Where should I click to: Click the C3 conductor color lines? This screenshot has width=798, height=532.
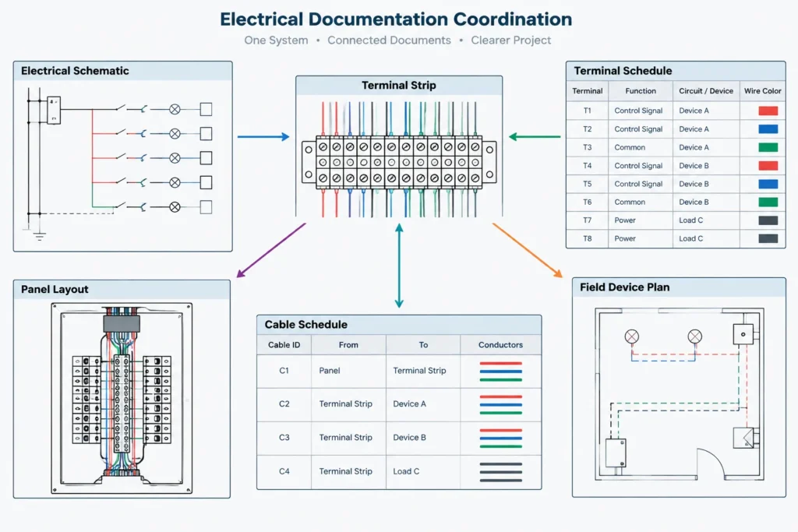501,438
